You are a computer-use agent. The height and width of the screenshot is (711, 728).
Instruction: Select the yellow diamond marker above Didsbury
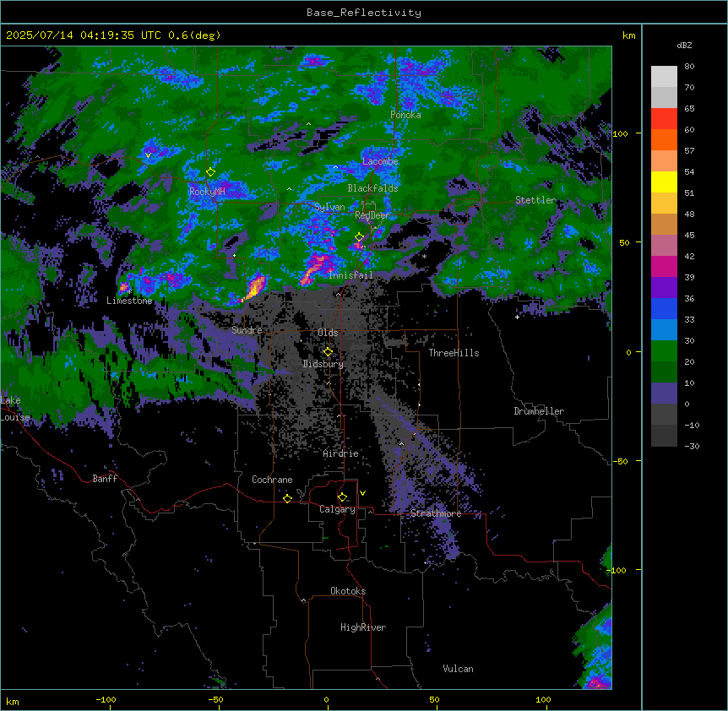[328, 352]
